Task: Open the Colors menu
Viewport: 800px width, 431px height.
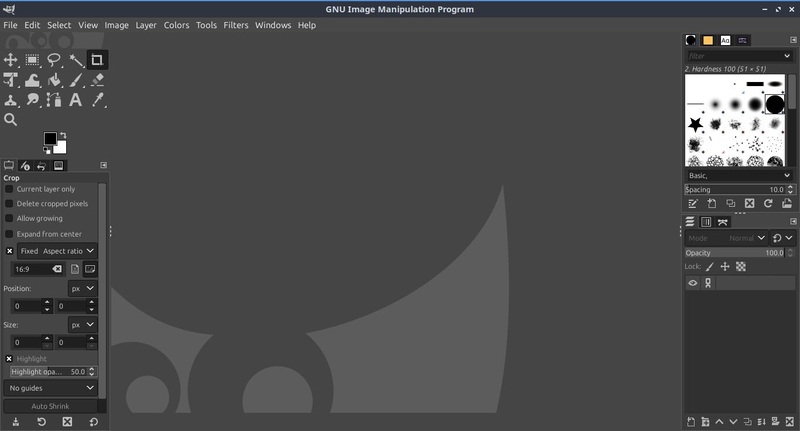Action: [x=176, y=25]
